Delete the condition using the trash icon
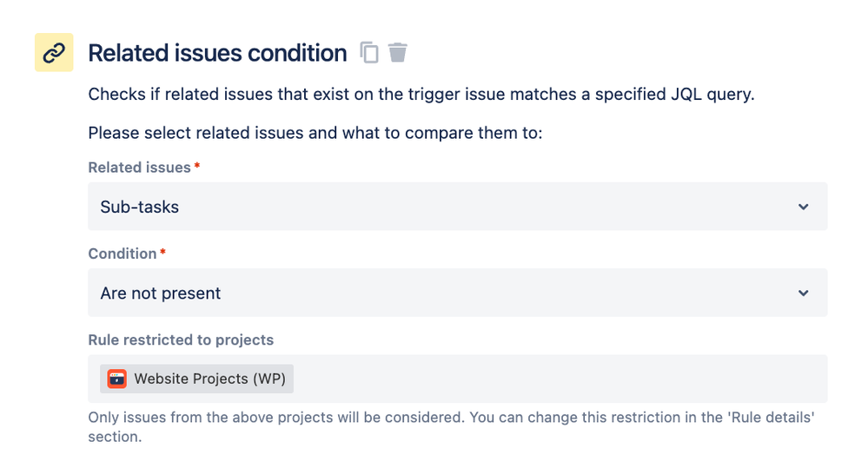868x461 pixels. (398, 53)
